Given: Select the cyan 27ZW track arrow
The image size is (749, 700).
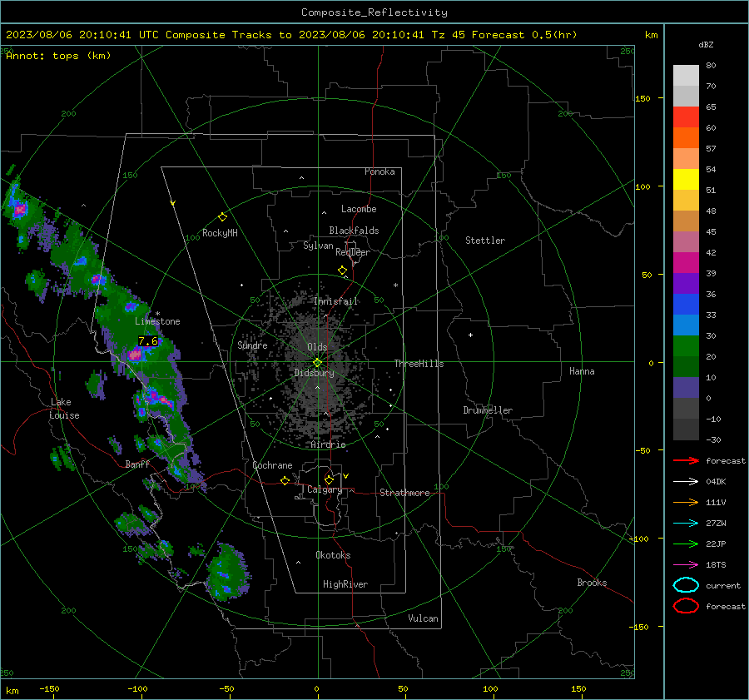Looking at the screenshot, I should (x=686, y=524).
